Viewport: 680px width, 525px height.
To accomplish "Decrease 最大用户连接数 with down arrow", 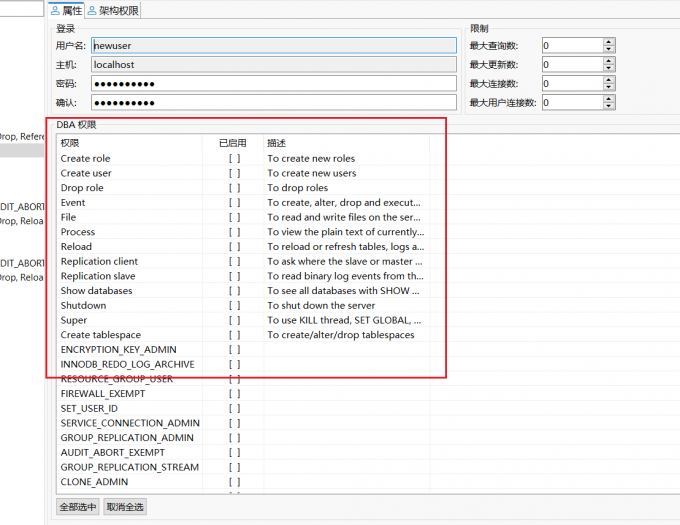I will (x=609, y=106).
